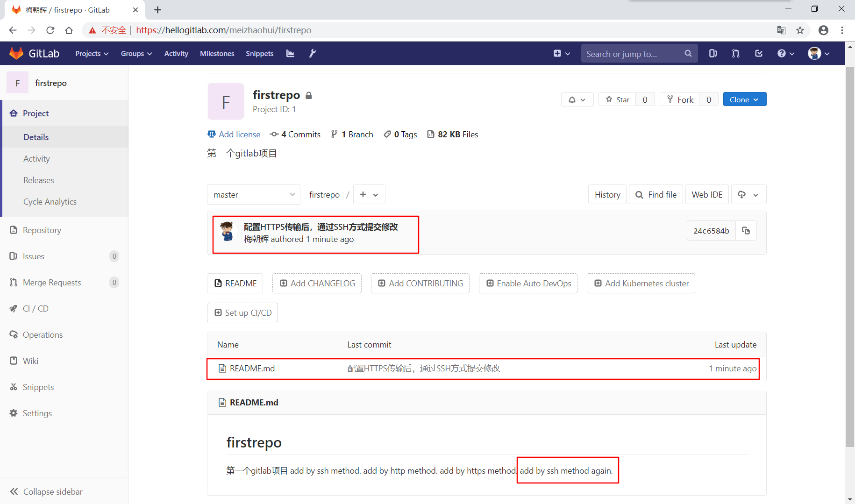Image resolution: width=855 pixels, height=504 pixels.
Task: Open Milestones in top navbar
Action: 217,53
